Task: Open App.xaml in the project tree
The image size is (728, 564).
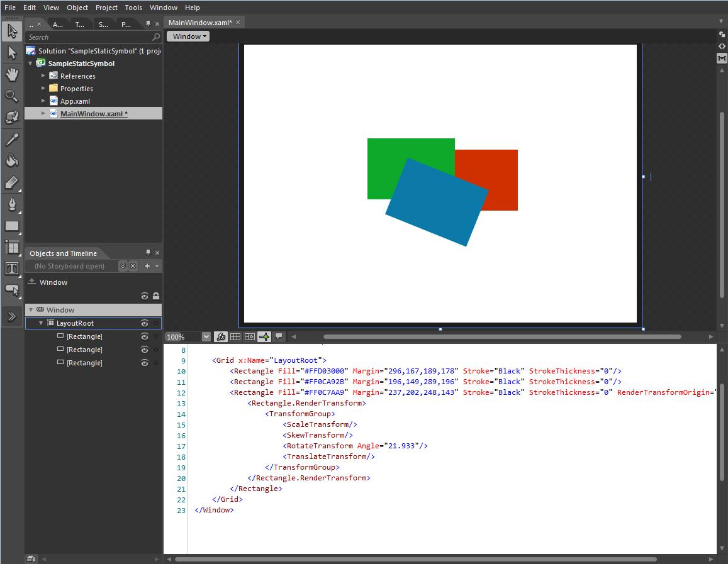Action: 75,101
